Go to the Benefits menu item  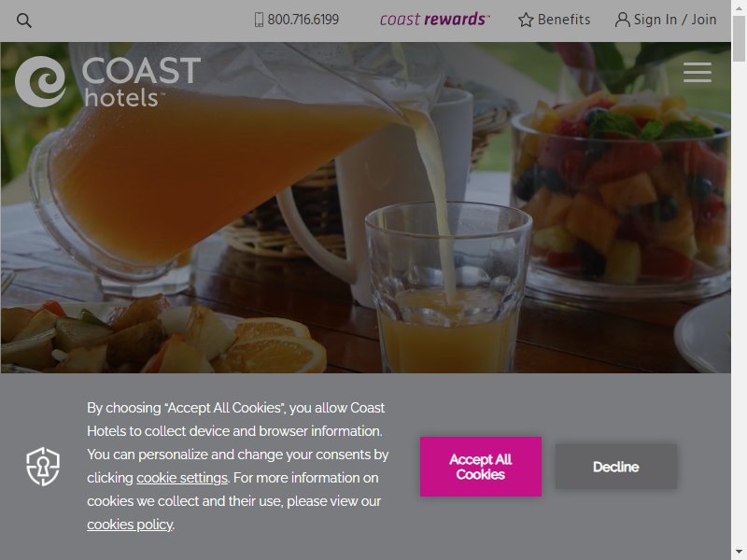point(564,20)
